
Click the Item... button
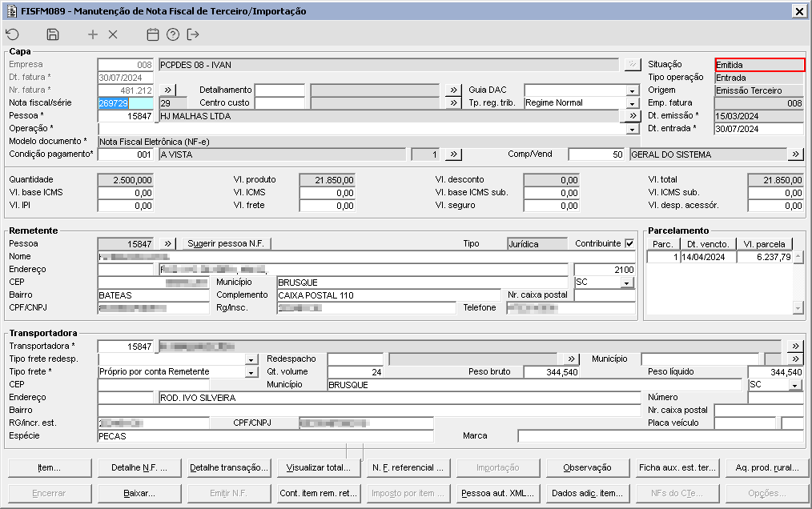coord(50,467)
